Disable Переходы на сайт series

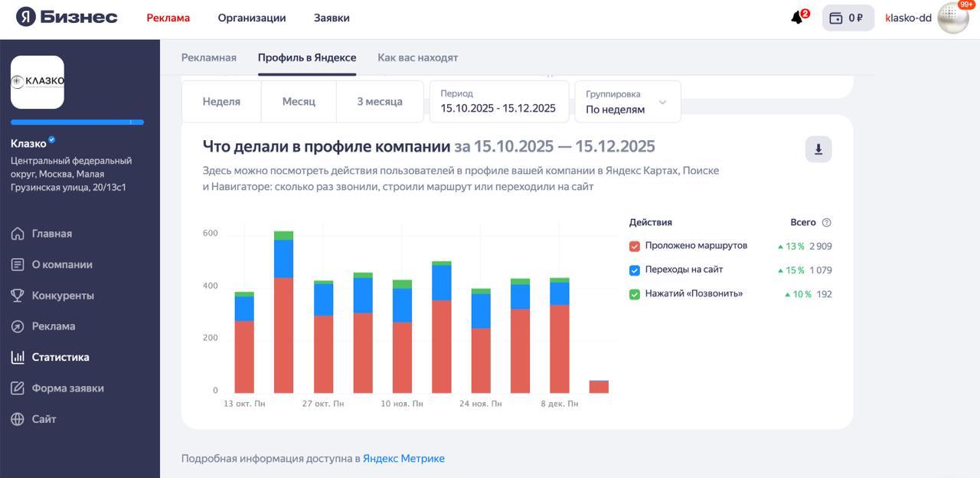click(x=635, y=269)
